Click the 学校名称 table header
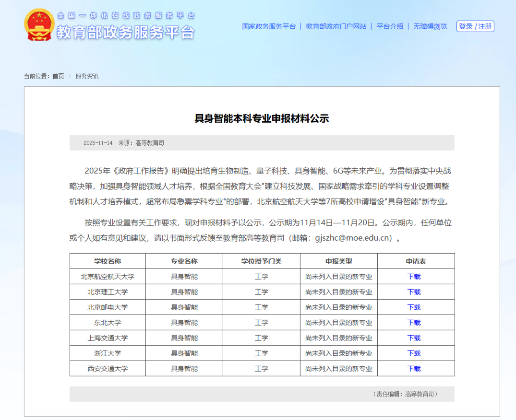Viewport: 516px width, 420px height. click(108, 261)
